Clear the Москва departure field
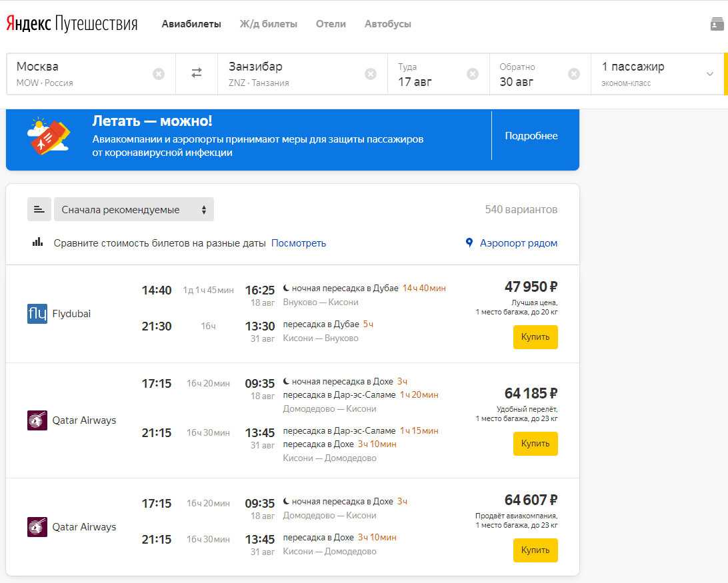This screenshot has width=728, height=583. click(x=159, y=74)
